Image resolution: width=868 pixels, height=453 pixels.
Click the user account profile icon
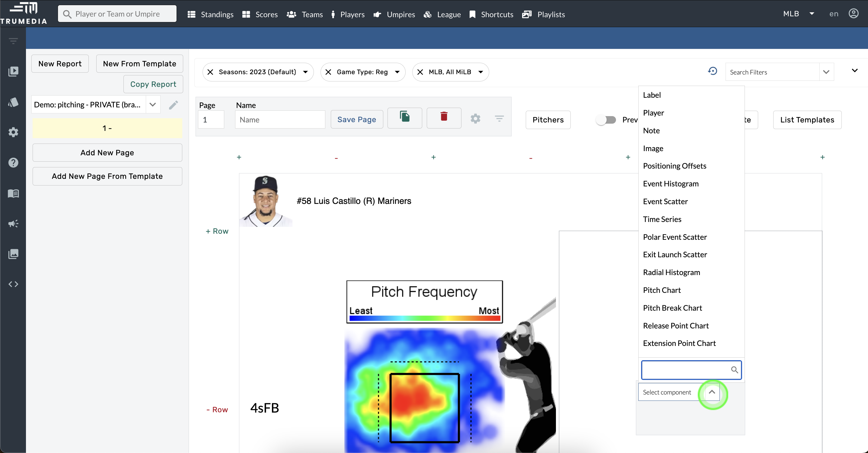pos(854,14)
